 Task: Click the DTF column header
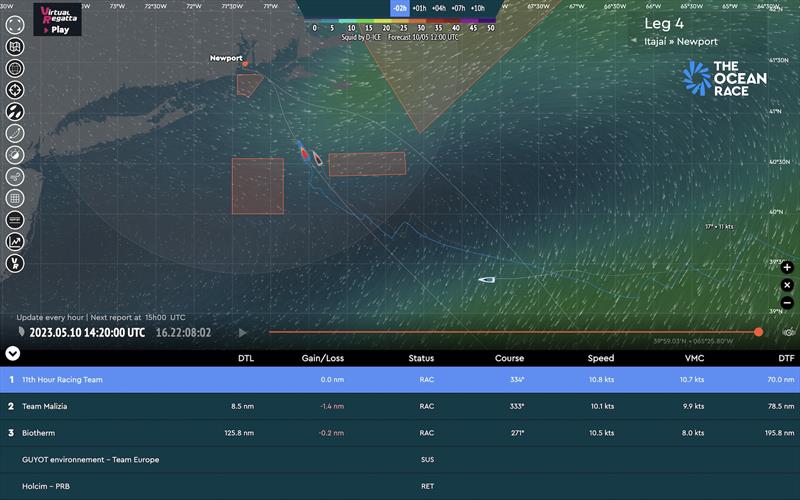[786, 358]
